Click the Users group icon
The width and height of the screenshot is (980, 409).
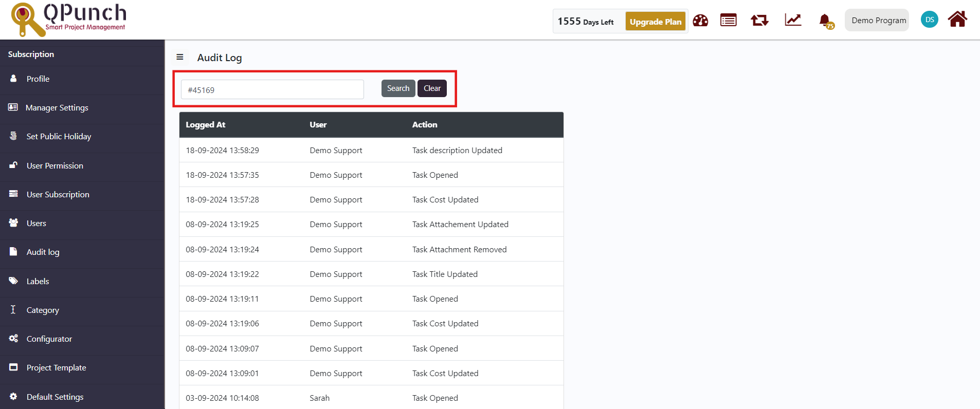coord(13,222)
